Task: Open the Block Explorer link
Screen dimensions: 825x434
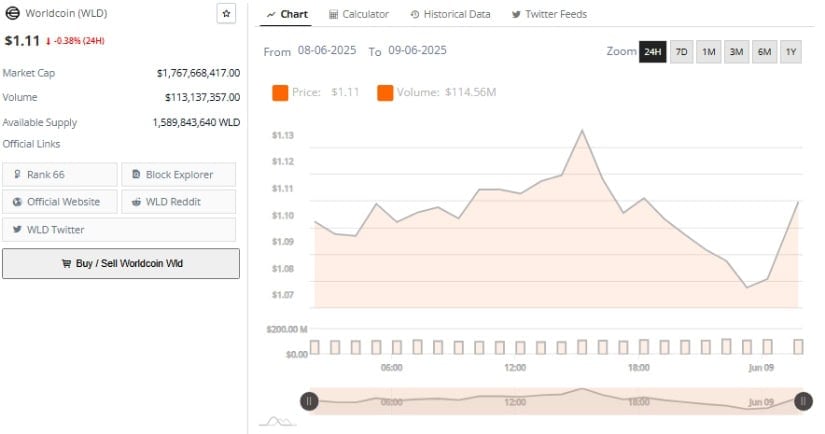Action: [x=178, y=175]
